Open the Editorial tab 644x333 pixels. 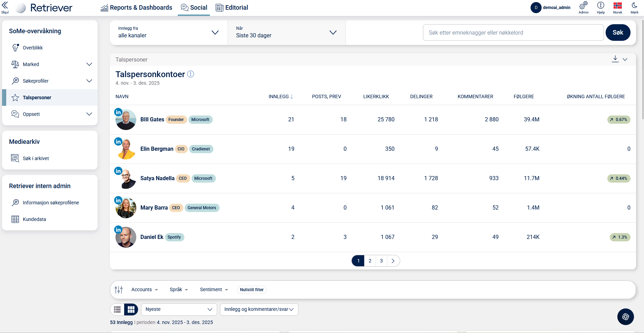232,8
